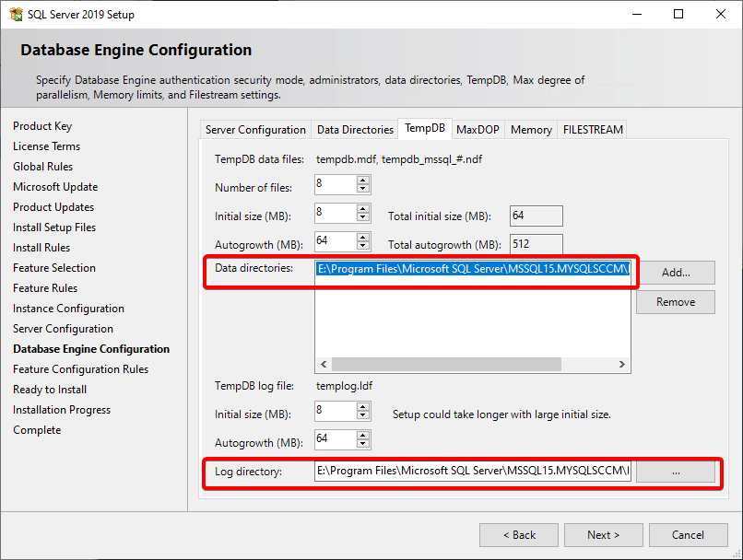The image size is (743, 560).
Task: Decrease Number of files with down arrow
Action: point(363,189)
